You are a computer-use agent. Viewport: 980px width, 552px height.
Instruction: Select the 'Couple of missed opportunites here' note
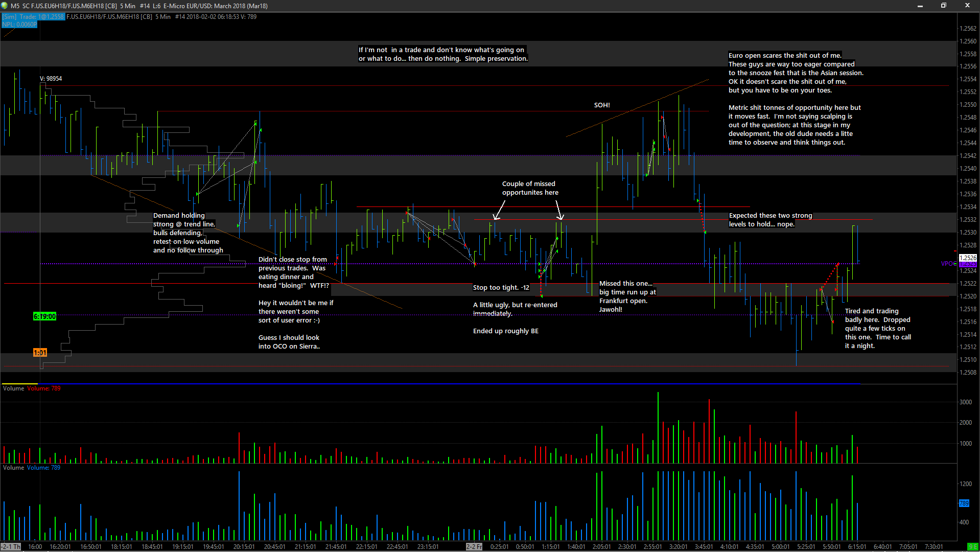[530, 188]
